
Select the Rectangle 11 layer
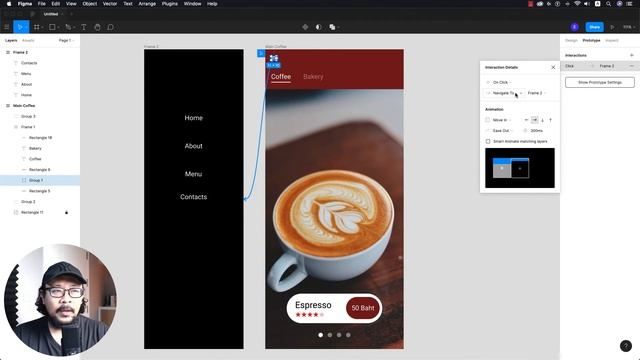[40, 212]
